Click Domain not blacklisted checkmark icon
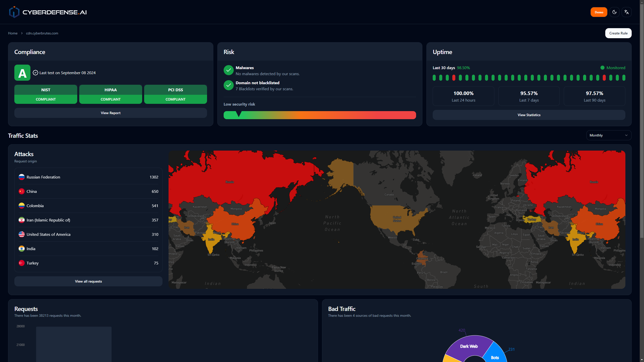This screenshot has height=362, width=644. pos(228,85)
